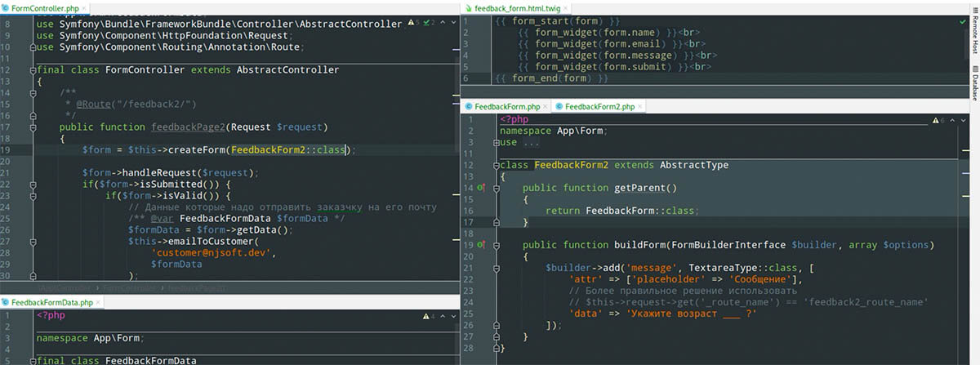Click the green no-problems checkmark in twig editor

point(963,20)
